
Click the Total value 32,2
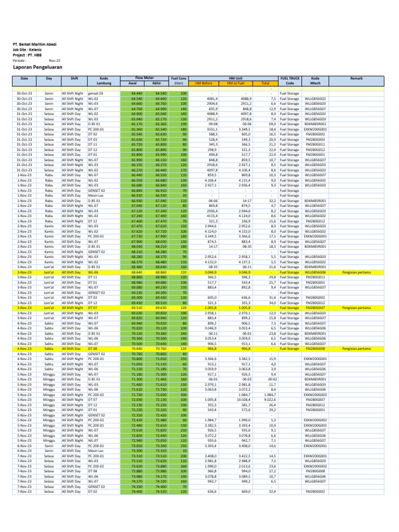point(272,201)
